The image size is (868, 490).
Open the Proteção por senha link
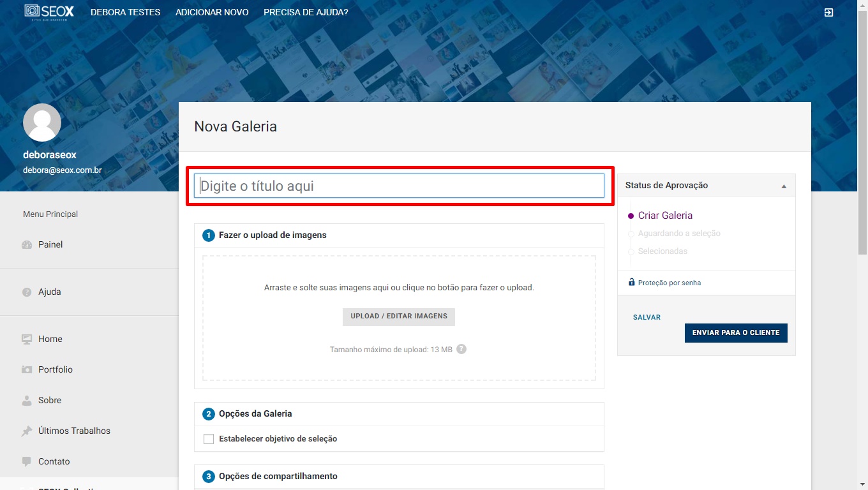click(x=669, y=283)
